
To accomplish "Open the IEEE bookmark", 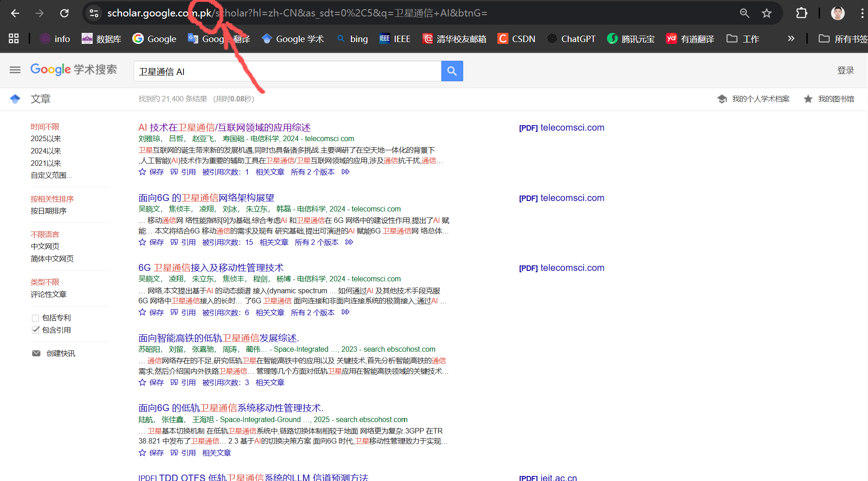I will click(x=395, y=39).
